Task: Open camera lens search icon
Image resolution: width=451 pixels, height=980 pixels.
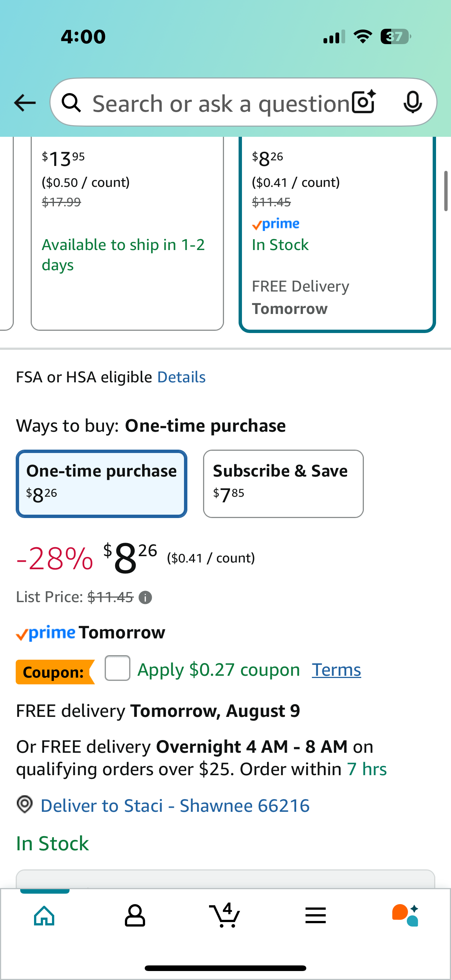Action: click(364, 102)
